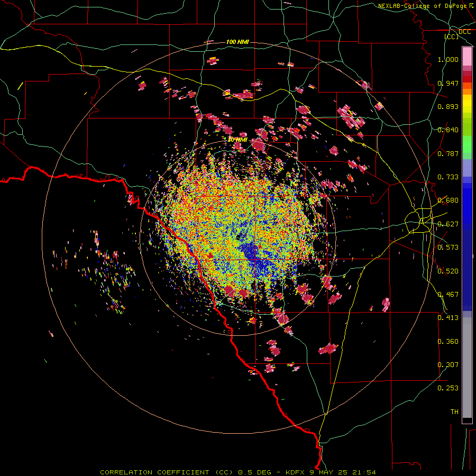
Task: Click the 0.627 scale value
Action: 448,224
